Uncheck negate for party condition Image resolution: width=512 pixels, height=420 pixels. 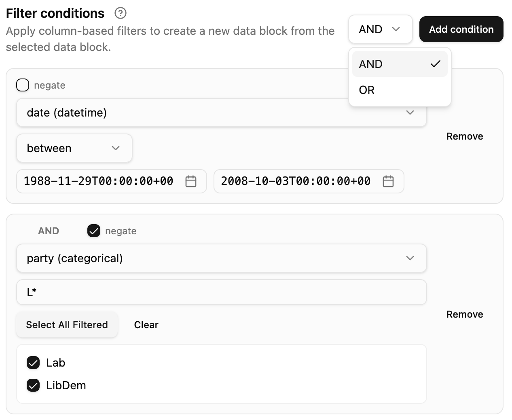tap(94, 231)
